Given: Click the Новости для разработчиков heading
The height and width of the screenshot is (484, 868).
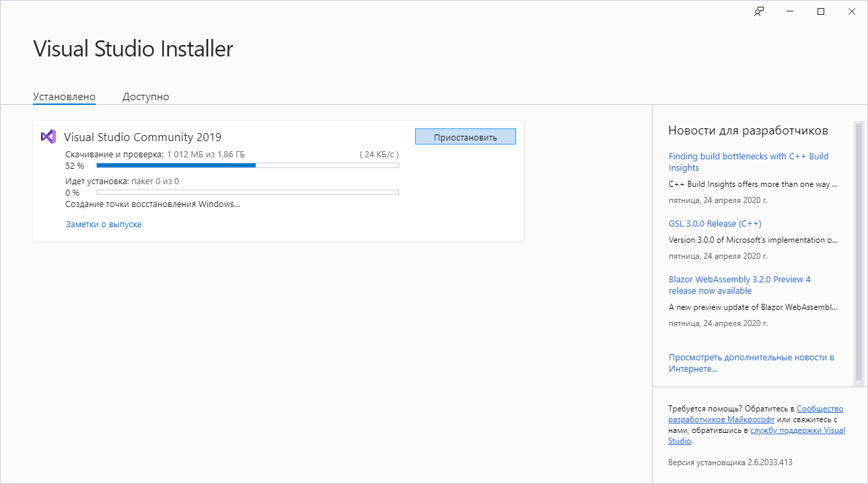Looking at the screenshot, I should (748, 130).
